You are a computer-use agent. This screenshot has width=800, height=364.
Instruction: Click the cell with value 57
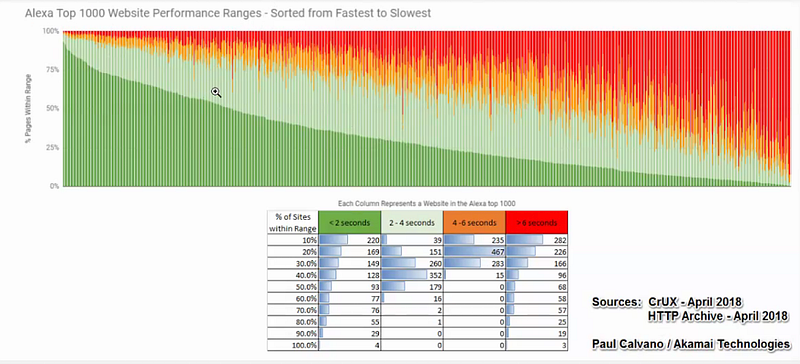[x=537, y=310]
